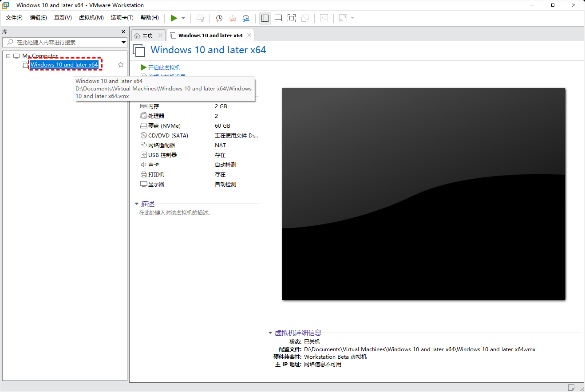Select Windows 10 and later x64 in library
Viewport: 585px width, 392px height.
coord(64,65)
